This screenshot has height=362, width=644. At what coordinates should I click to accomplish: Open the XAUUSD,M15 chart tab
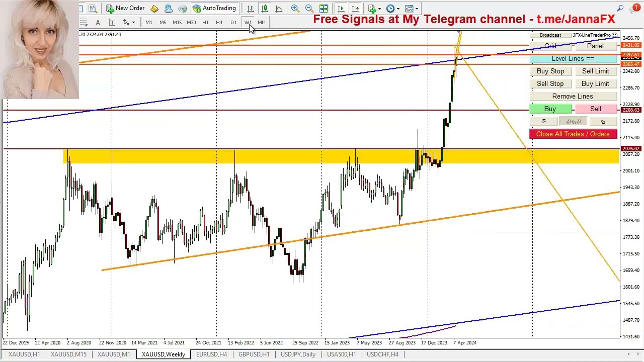68,354
